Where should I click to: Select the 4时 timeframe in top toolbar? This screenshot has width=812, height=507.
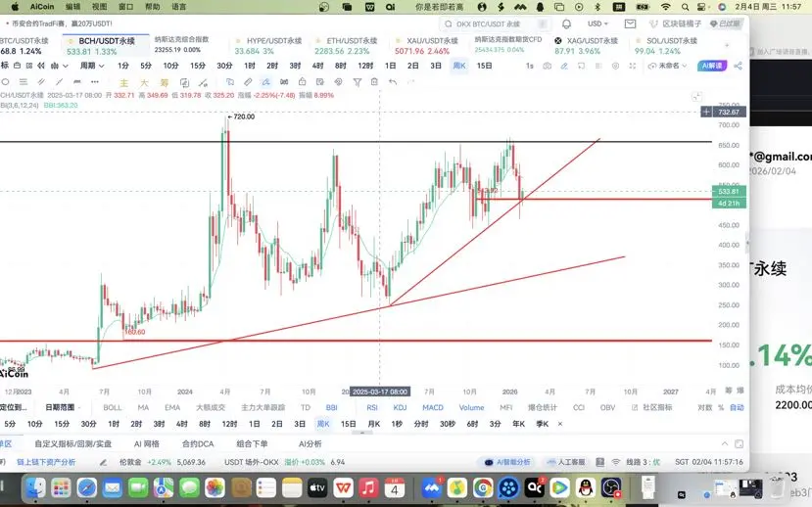tap(317, 66)
